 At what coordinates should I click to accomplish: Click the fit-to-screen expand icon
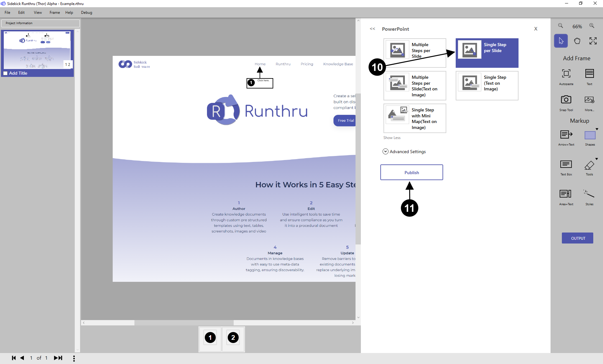click(x=593, y=41)
